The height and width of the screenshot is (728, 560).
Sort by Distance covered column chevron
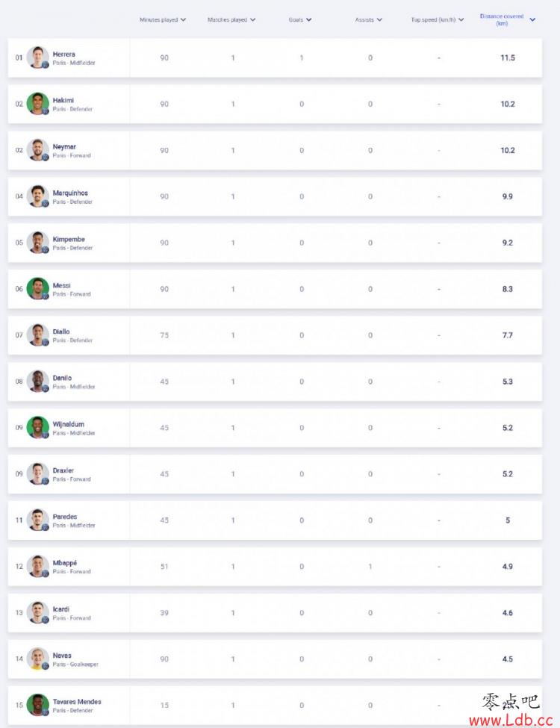pyautogui.click(x=532, y=19)
